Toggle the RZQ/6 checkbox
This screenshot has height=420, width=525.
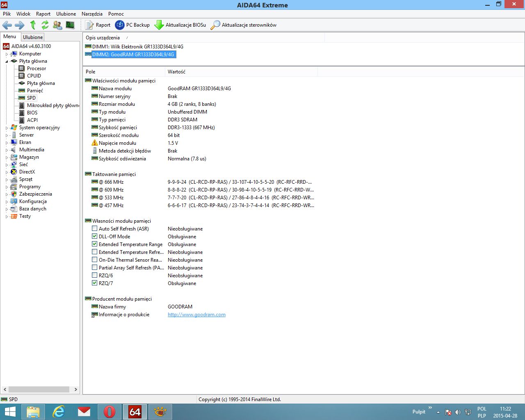point(95,276)
